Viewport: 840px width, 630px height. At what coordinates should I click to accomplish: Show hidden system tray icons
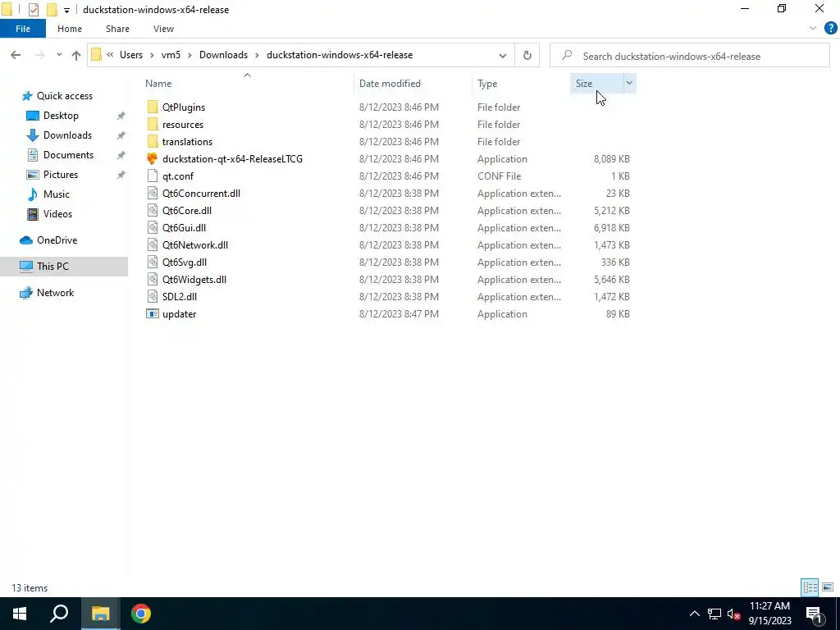[694, 614]
